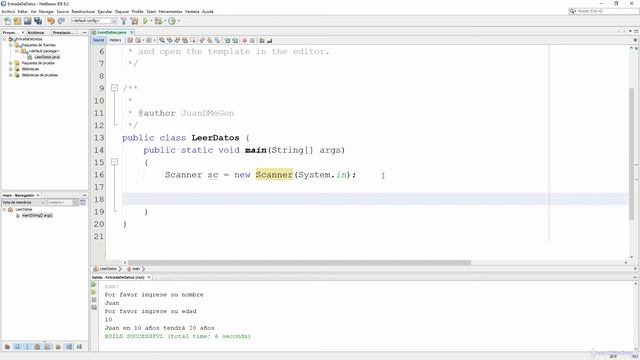Click the Find Selection magnifier icon
640x360 pixels.
point(162,40)
